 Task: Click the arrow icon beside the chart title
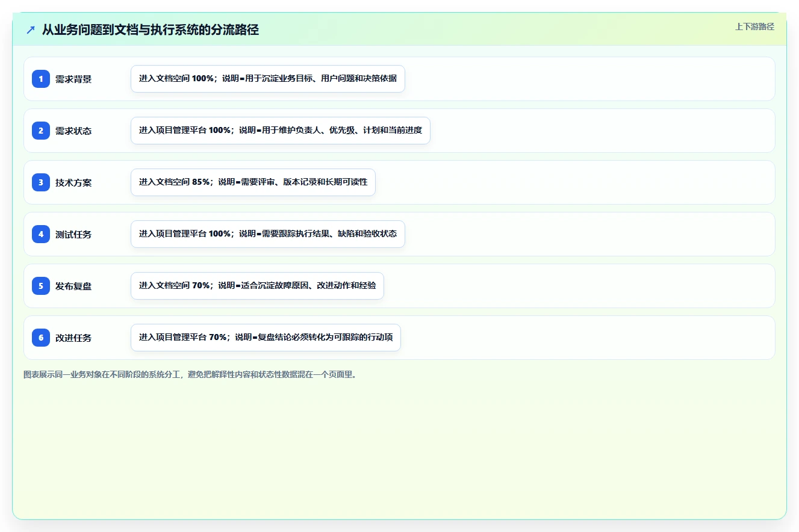tap(31, 29)
